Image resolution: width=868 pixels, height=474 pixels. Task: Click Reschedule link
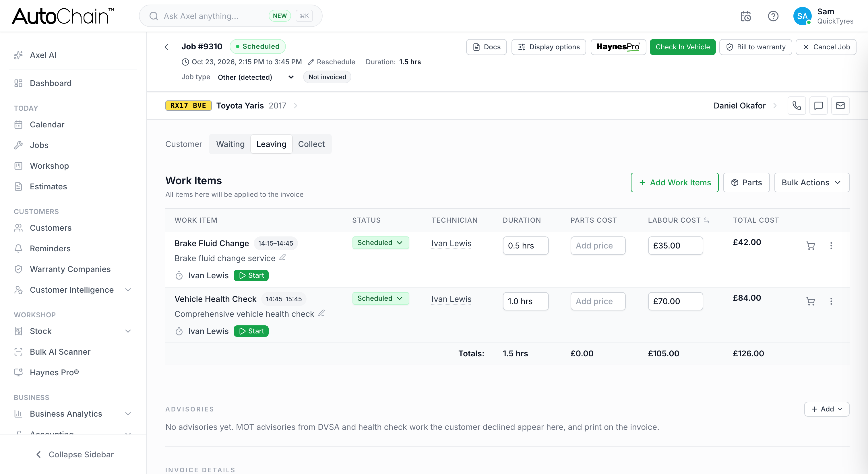(332, 62)
